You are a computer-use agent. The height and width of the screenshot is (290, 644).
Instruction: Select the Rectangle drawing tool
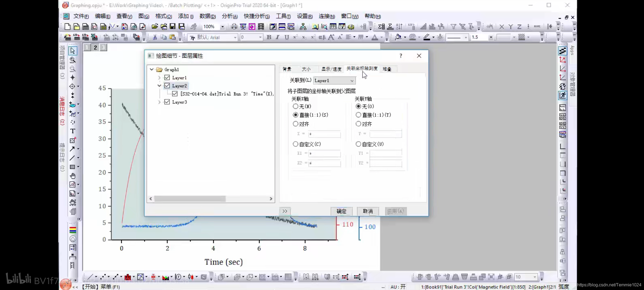[x=72, y=167]
